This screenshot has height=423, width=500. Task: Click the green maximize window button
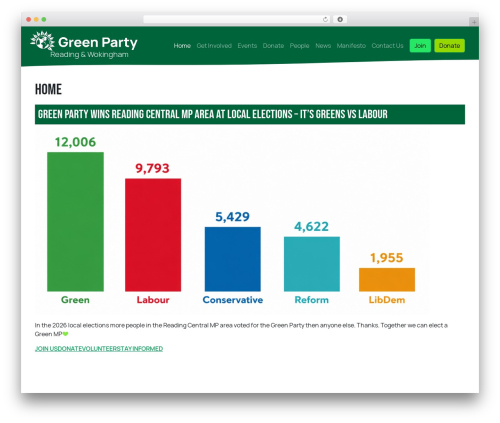[44, 19]
